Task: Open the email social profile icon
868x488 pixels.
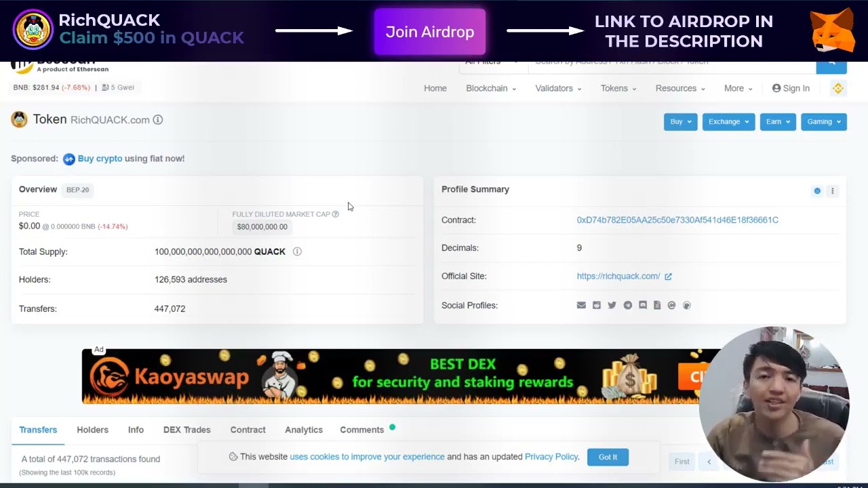Action: click(x=581, y=305)
